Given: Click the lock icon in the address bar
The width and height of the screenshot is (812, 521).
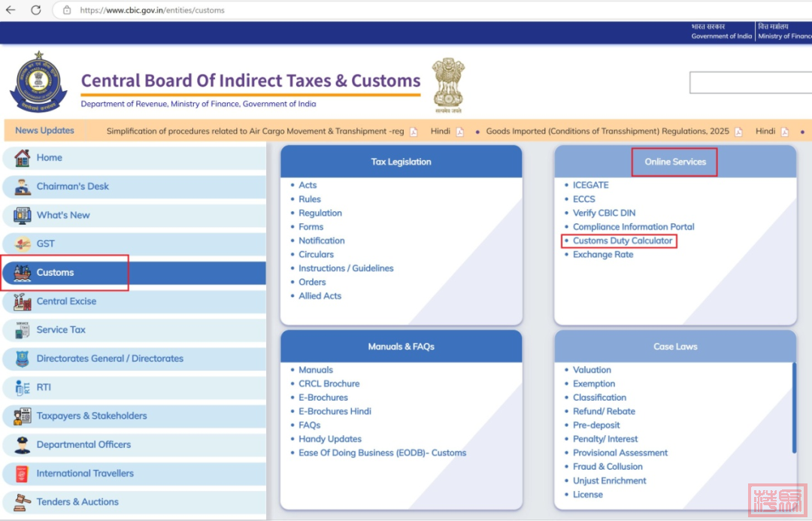Looking at the screenshot, I should [67, 10].
